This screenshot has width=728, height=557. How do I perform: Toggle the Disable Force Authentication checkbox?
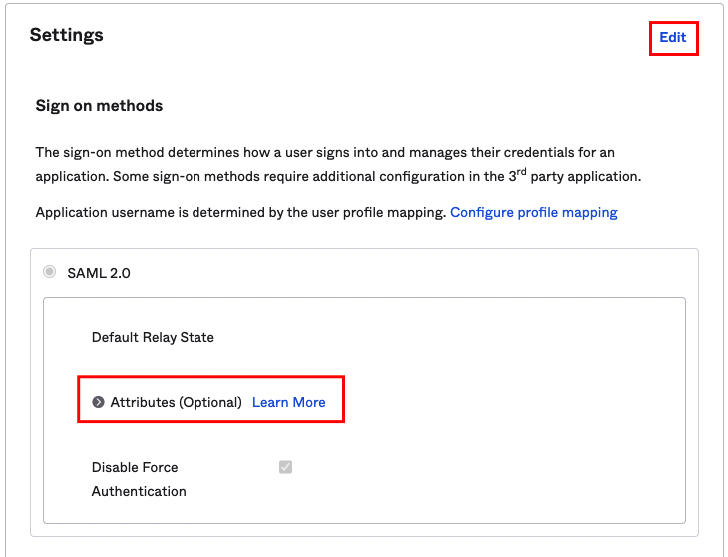click(x=286, y=467)
